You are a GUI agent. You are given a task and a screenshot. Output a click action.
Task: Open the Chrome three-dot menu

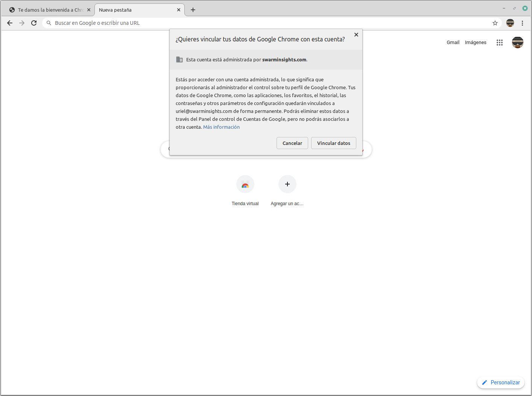pyautogui.click(x=522, y=23)
